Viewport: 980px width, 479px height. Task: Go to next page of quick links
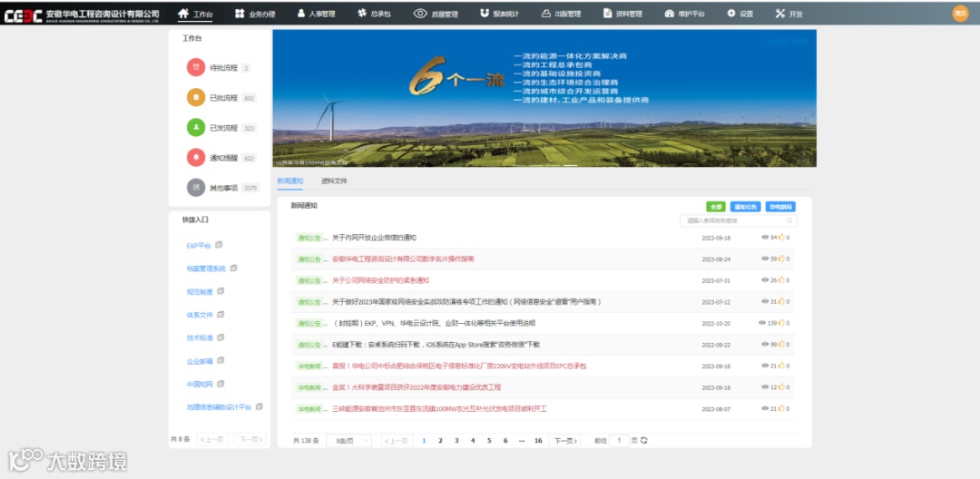[250, 439]
